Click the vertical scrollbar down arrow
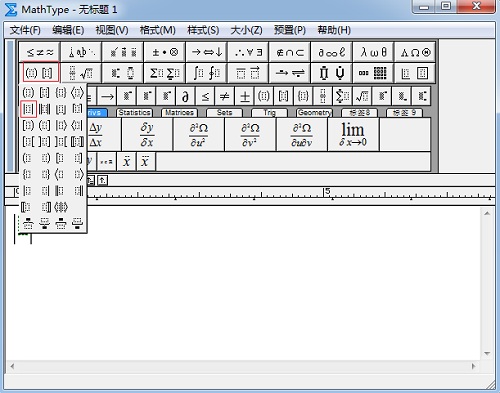Image resolution: width=500 pixels, height=393 pixels. tap(487, 353)
